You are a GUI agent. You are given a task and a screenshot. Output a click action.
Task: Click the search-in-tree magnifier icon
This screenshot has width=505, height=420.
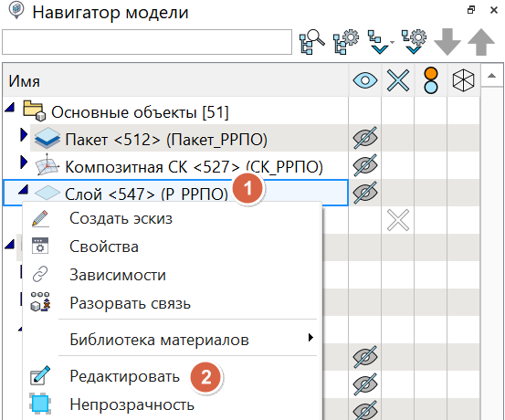point(311,42)
